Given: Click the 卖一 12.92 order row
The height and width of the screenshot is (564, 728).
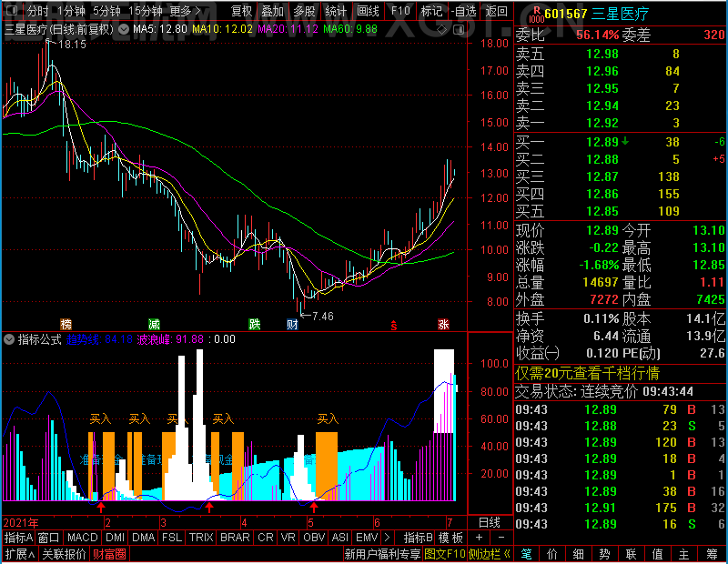Looking at the screenshot, I should 621,123.
